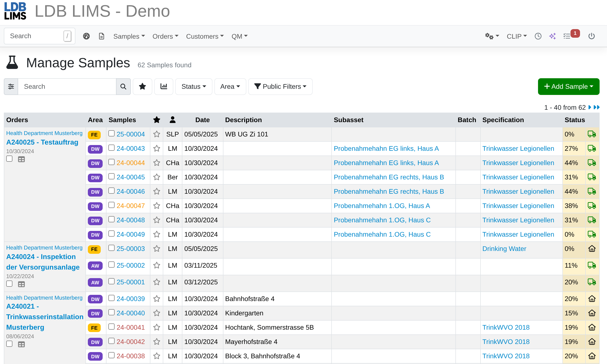This screenshot has height=364, width=607.
Task: Click truck icon for sample 25-00002
Action: (x=592, y=265)
